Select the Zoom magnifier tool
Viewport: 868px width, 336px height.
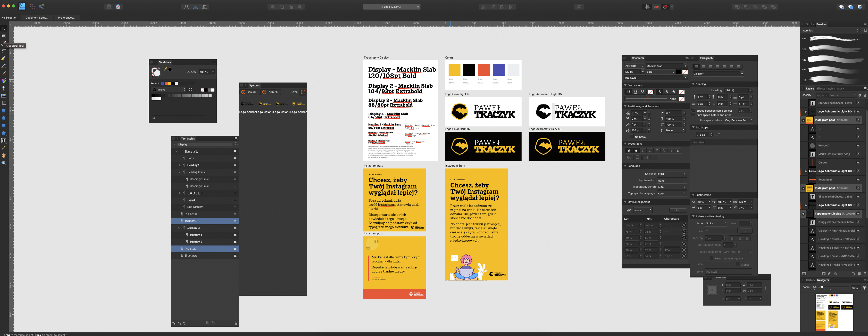(x=4, y=163)
